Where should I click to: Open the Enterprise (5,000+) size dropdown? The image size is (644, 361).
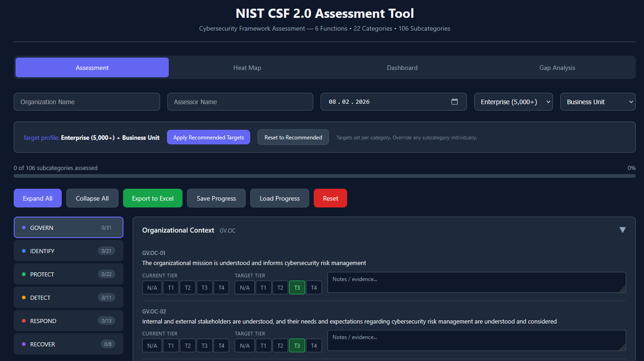(514, 102)
